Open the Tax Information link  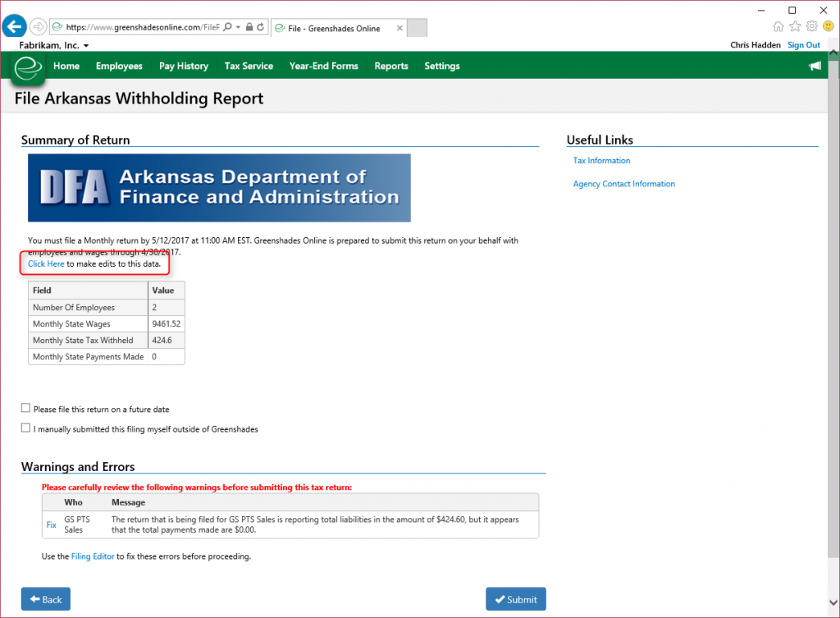pyautogui.click(x=601, y=161)
